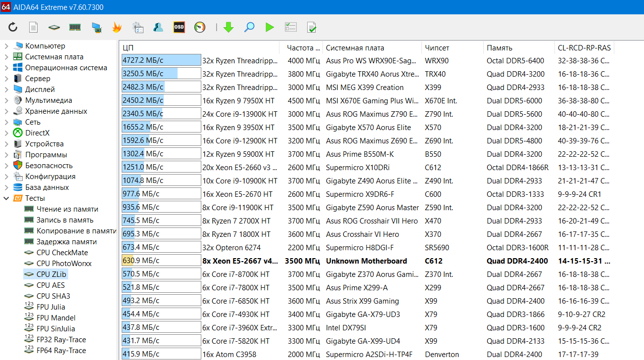Image resolution: width=644 pixels, height=360 pixels.
Task: Expand the Сервер tree node
Action: [x=6, y=79]
